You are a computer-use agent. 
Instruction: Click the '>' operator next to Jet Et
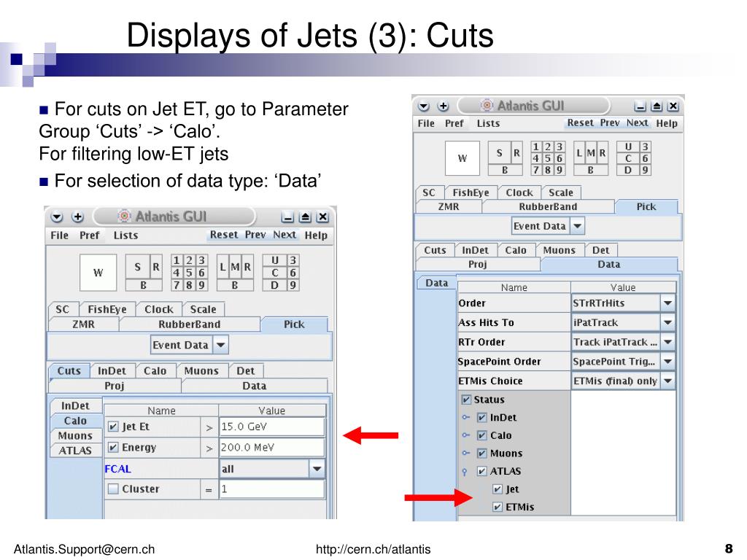click(x=209, y=428)
